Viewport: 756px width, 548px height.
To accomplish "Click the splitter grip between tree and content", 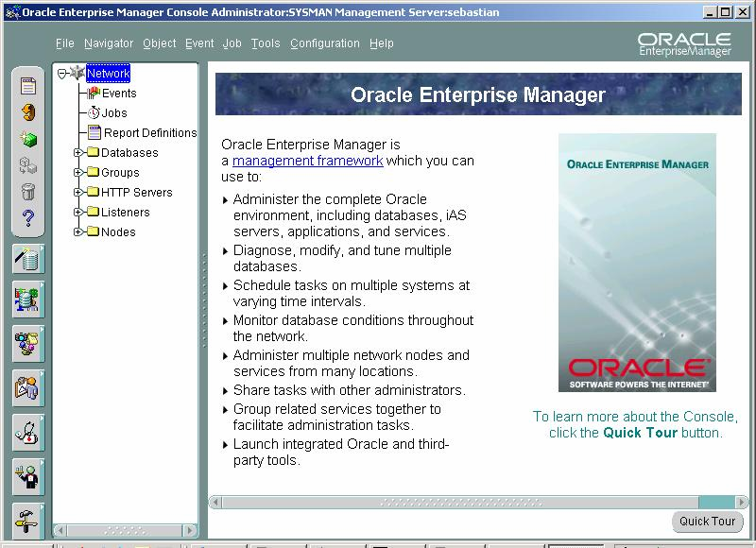I will pos(204,300).
